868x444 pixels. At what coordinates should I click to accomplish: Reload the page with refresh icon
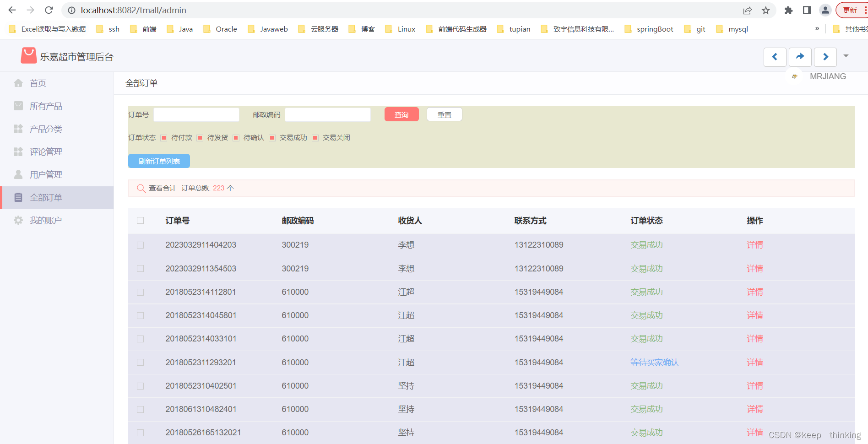[49, 10]
